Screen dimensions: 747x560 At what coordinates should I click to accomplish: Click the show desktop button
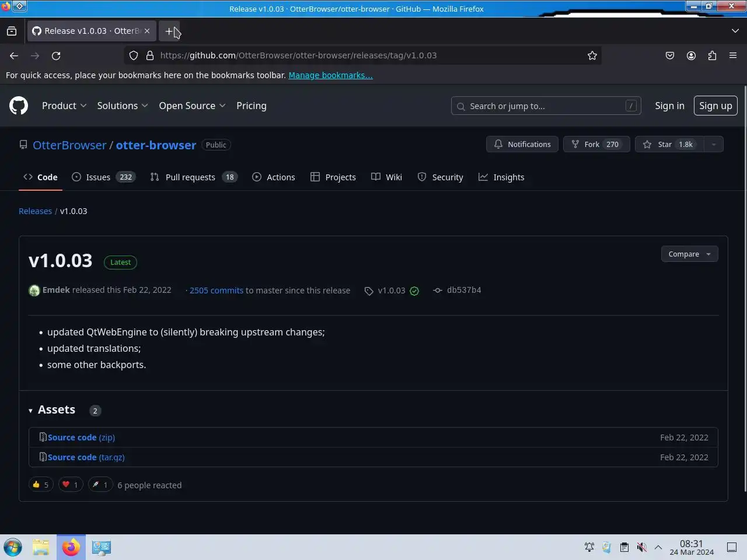point(732,547)
